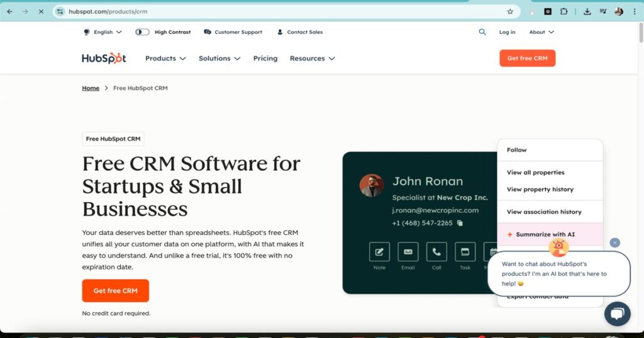
Task: Click the Task icon on contact card
Action: (465, 251)
